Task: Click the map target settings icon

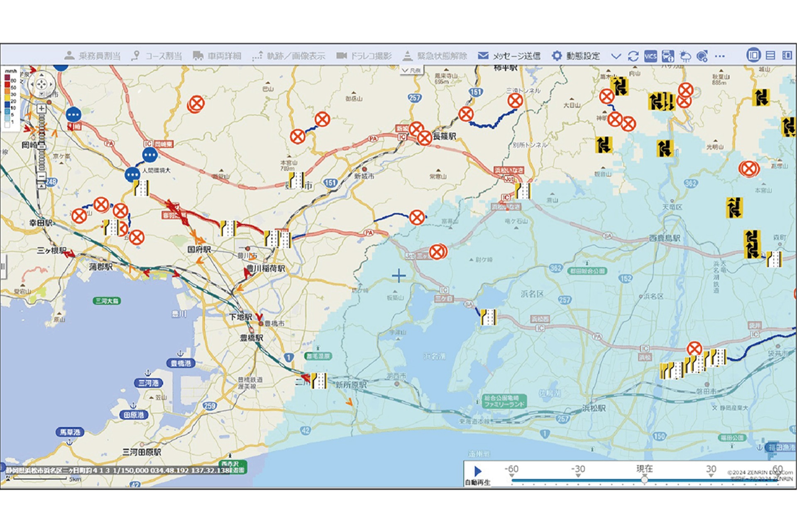Action: tap(702, 56)
